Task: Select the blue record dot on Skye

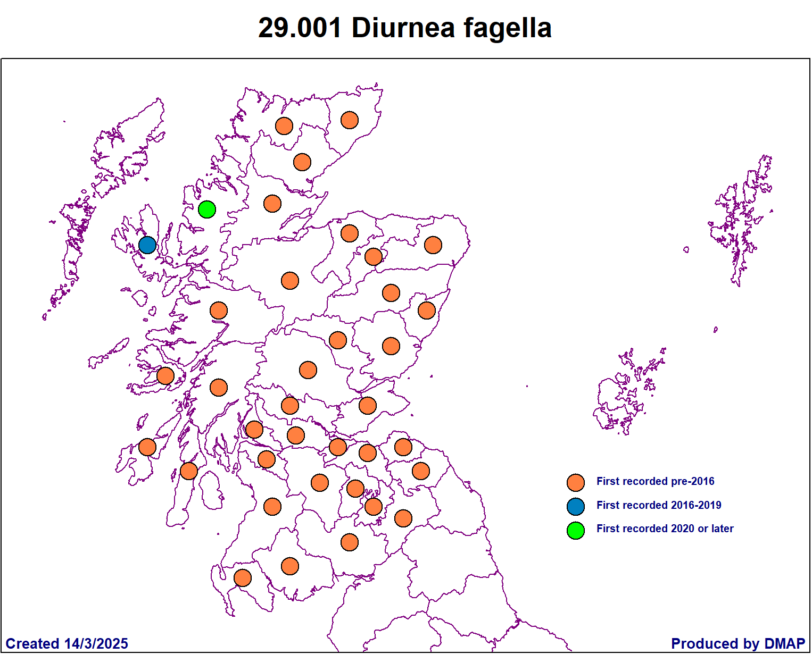Action: (147, 245)
